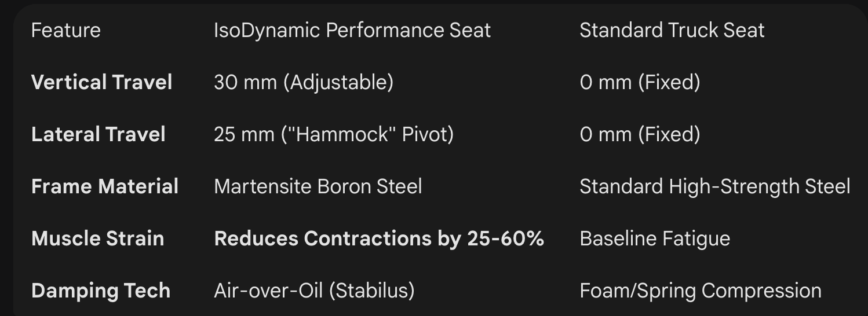The width and height of the screenshot is (868, 316).
Task: Select the Damping Tech row label
Action: (101, 291)
